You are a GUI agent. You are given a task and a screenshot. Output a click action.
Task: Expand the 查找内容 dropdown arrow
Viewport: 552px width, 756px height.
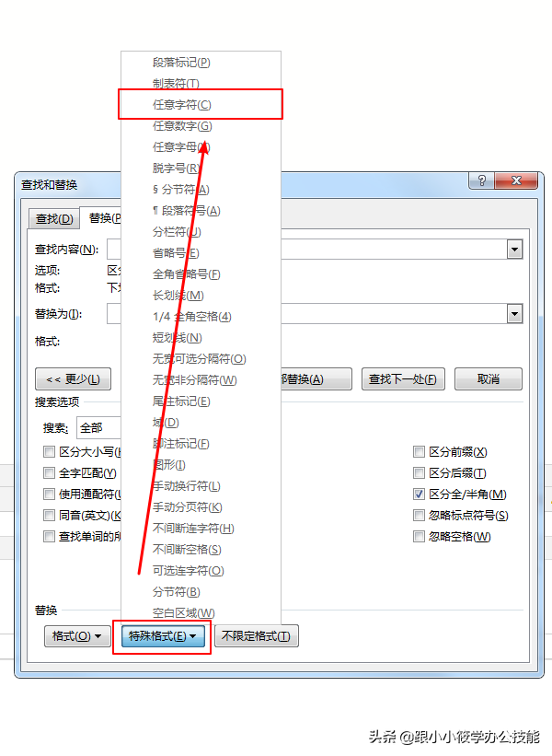[x=514, y=250]
